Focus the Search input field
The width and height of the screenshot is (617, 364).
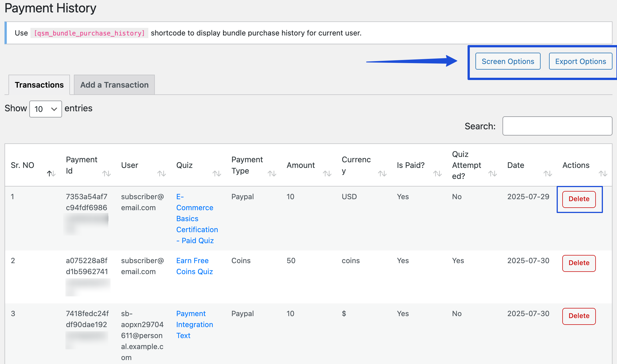coord(557,126)
